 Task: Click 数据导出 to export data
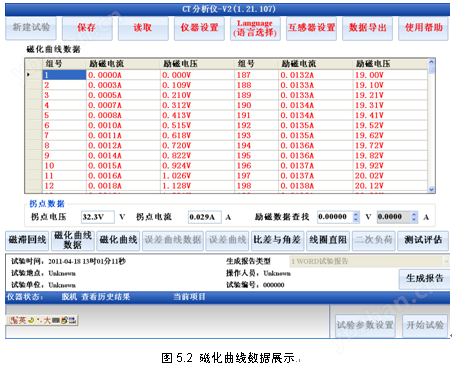pos(367,28)
